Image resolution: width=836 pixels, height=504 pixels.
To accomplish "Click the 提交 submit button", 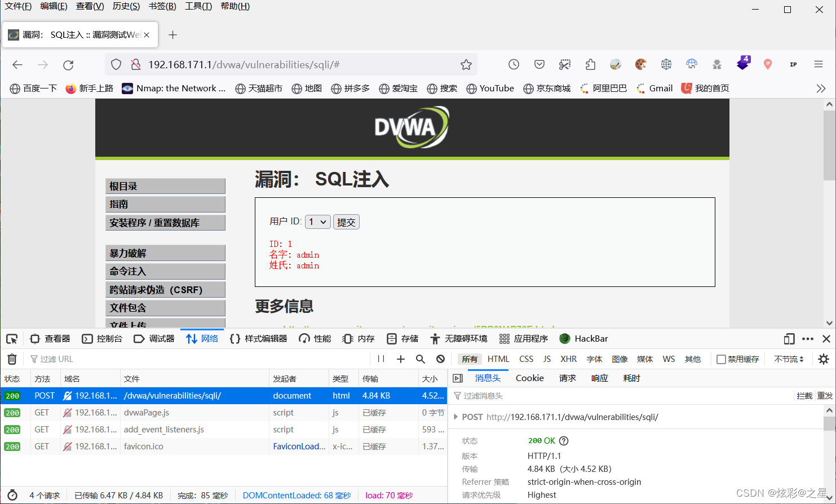I will [346, 222].
